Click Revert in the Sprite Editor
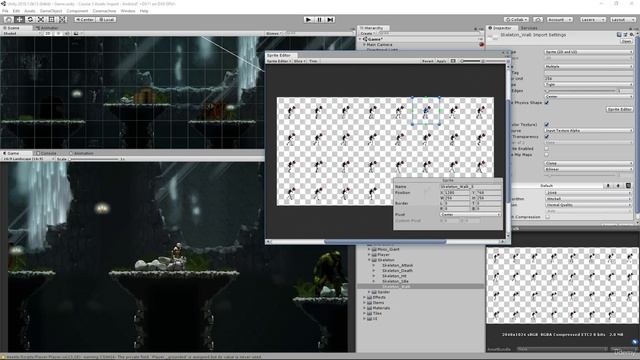The image size is (640, 360). point(427,61)
